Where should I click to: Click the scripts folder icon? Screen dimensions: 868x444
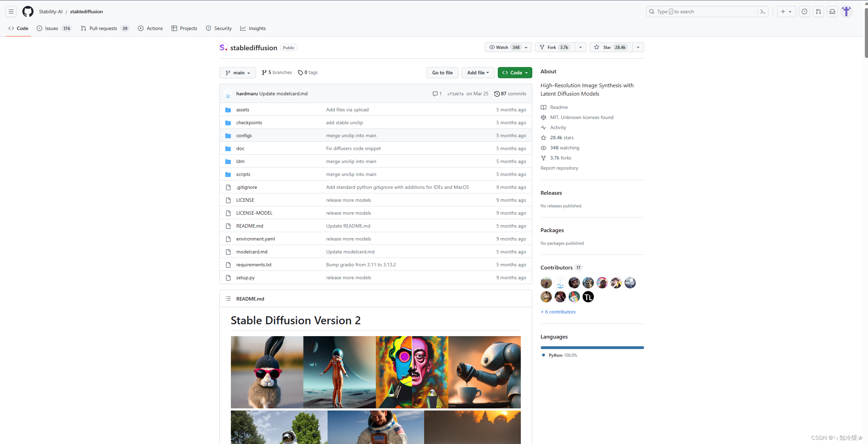coord(228,174)
